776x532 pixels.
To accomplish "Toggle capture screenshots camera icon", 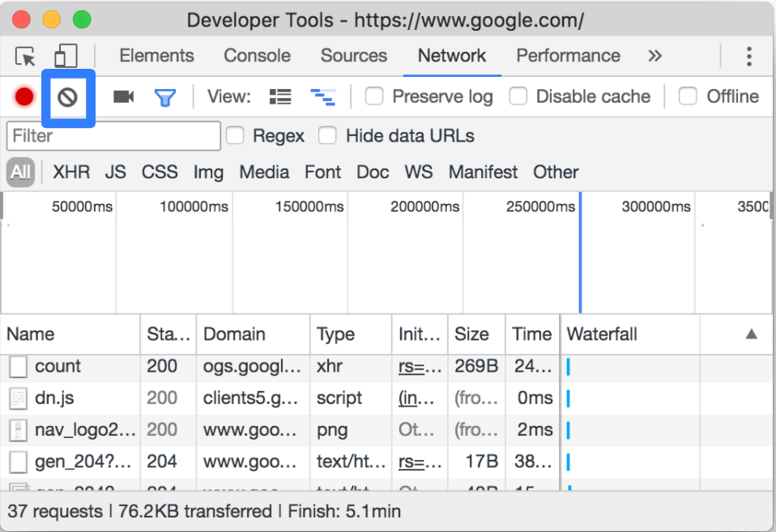I will 123,96.
